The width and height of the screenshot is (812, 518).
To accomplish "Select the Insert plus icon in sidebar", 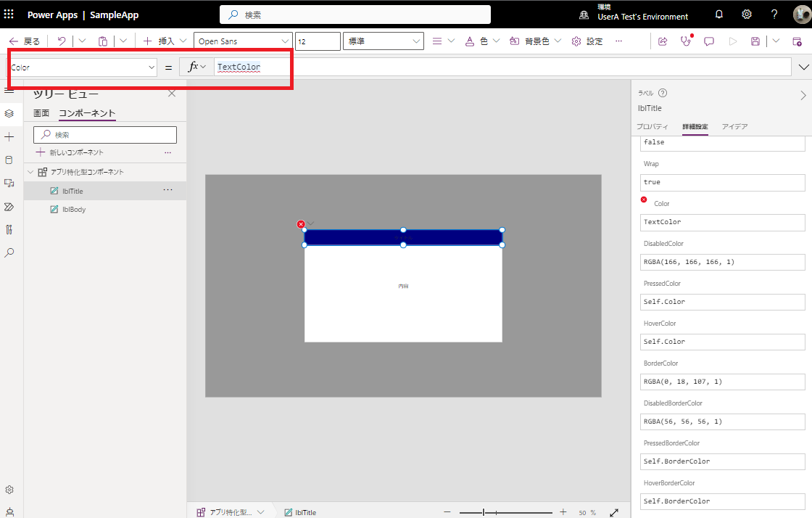I will point(9,136).
